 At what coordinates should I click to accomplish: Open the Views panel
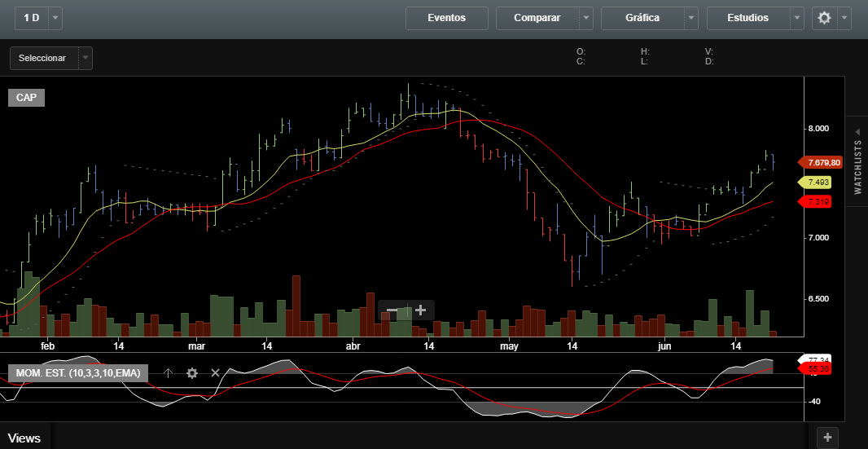coord(24,438)
